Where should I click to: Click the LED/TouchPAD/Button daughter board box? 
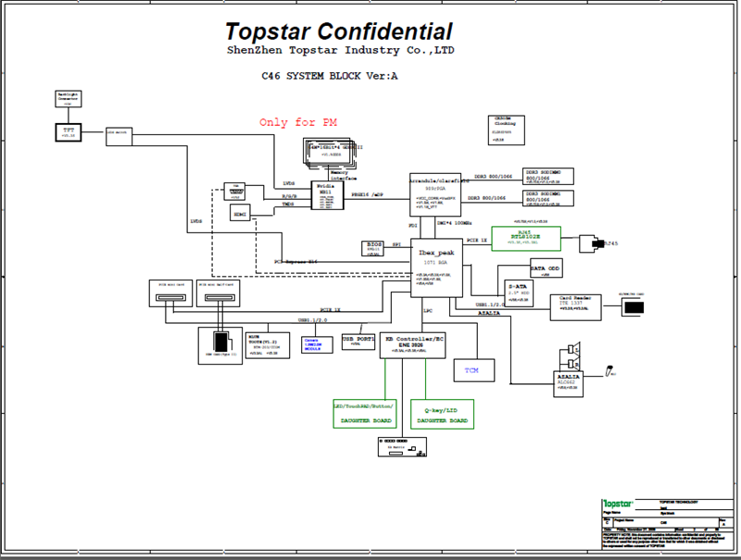(x=364, y=414)
